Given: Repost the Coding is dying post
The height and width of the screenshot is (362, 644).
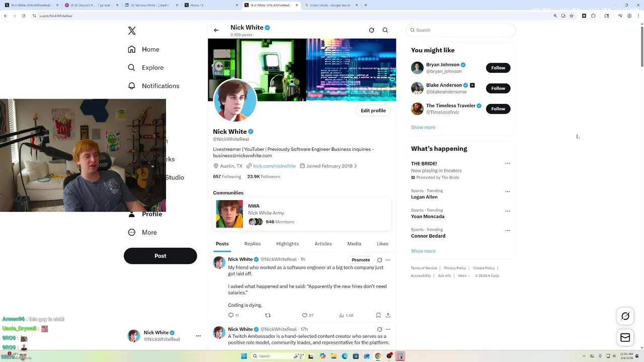Looking at the screenshot, I should pos(268,315).
